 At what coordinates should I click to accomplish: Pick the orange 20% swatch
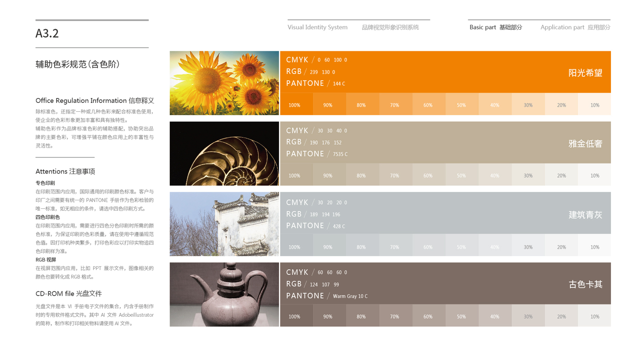[561, 104]
